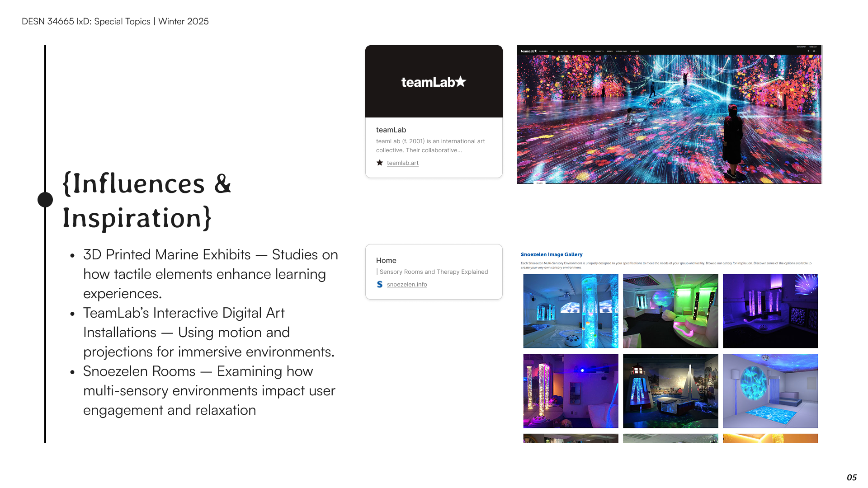Open the teamlab.art link
The image size is (868, 488).
coord(402,163)
